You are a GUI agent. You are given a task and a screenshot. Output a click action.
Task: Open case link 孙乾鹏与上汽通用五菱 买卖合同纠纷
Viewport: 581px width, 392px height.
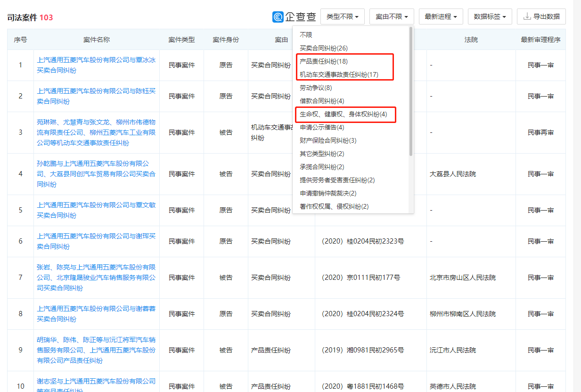point(96,174)
